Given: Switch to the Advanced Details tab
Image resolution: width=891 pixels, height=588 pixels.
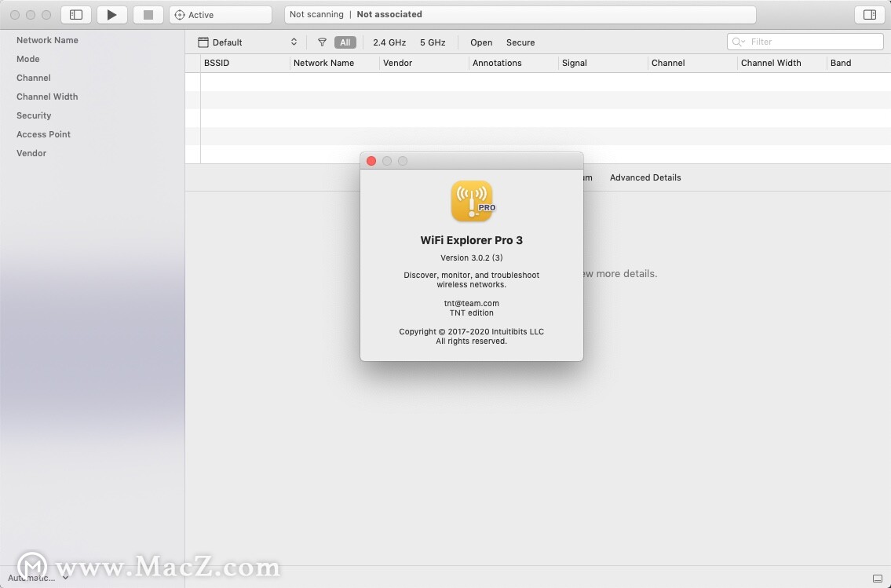Looking at the screenshot, I should pos(645,177).
